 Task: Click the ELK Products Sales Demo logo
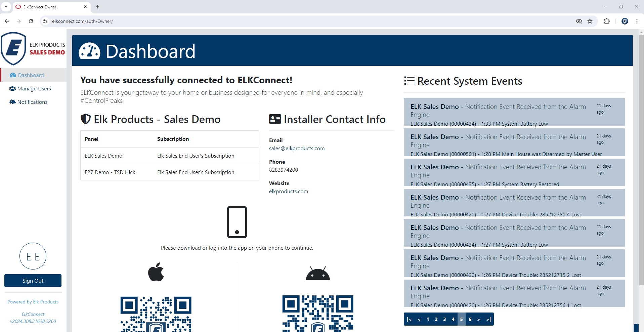coord(33,48)
